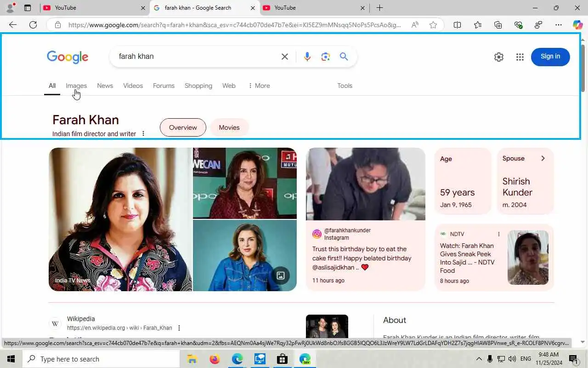Open Edge settings and more menu
Viewport: 588px width, 368px height.
click(559, 25)
